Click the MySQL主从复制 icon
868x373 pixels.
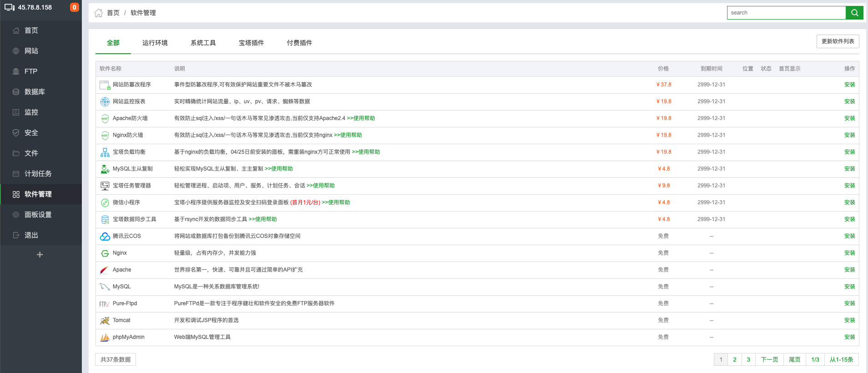point(105,169)
